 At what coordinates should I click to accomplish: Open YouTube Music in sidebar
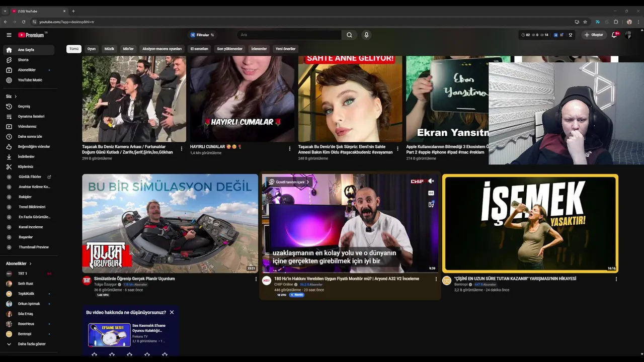[29, 80]
